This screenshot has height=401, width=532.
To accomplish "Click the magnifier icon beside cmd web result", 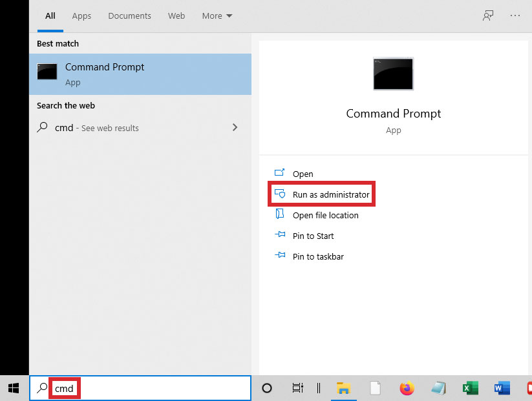I will tap(42, 127).
